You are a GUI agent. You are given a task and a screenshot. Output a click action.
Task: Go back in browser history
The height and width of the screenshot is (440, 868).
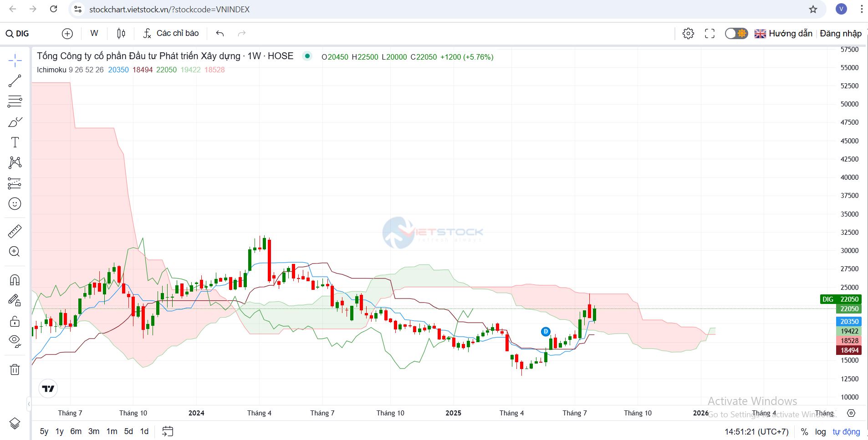(x=13, y=9)
